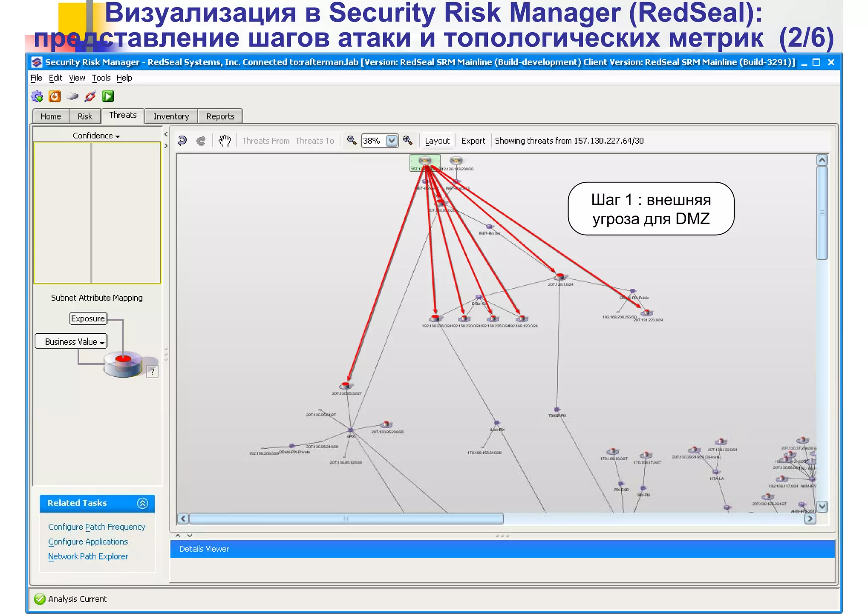Switch to the Reports tab
Image resolution: width=868 pixels, height=614 pixels.
point(220,117)
